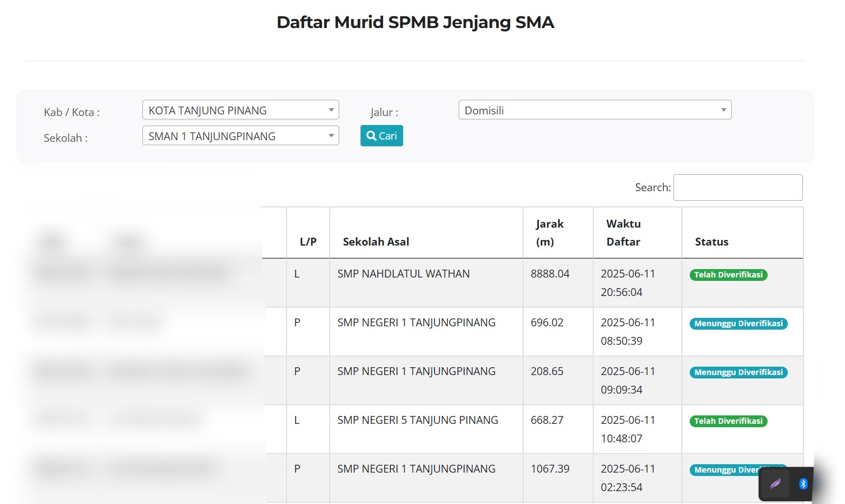The width and height of the screenshot is (845, 504).
Task: Click the purple feather icon in overlay
Action: coord(775,484)
